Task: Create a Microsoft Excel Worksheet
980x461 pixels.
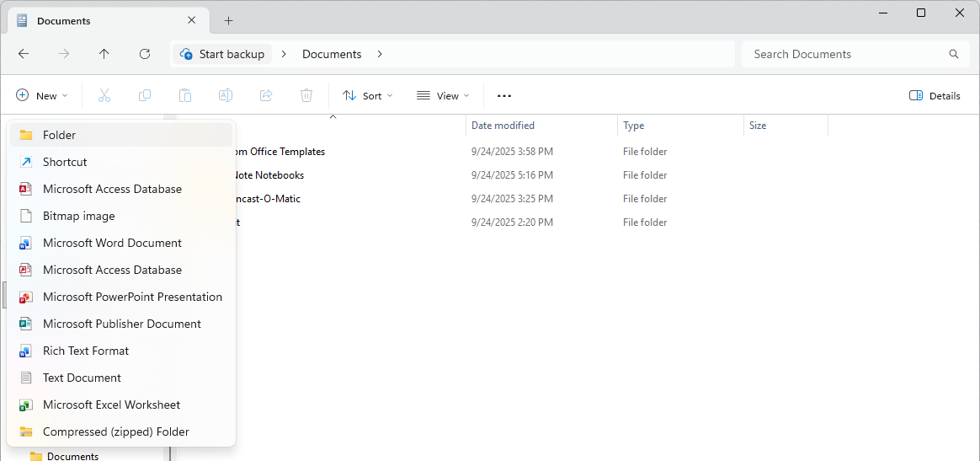Action: point(121,404)
